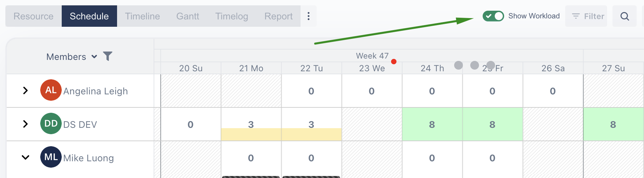Click DS DEV's yellow workload cell on 21 Mo
The height and width of the screenshot is (178, 644).
(251, 134)
